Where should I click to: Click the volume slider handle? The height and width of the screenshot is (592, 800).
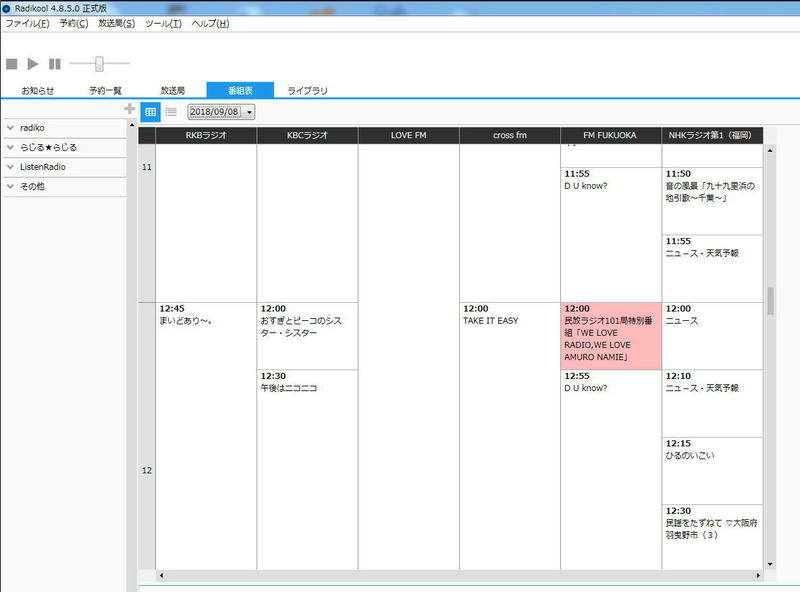(x=99, y=63)
